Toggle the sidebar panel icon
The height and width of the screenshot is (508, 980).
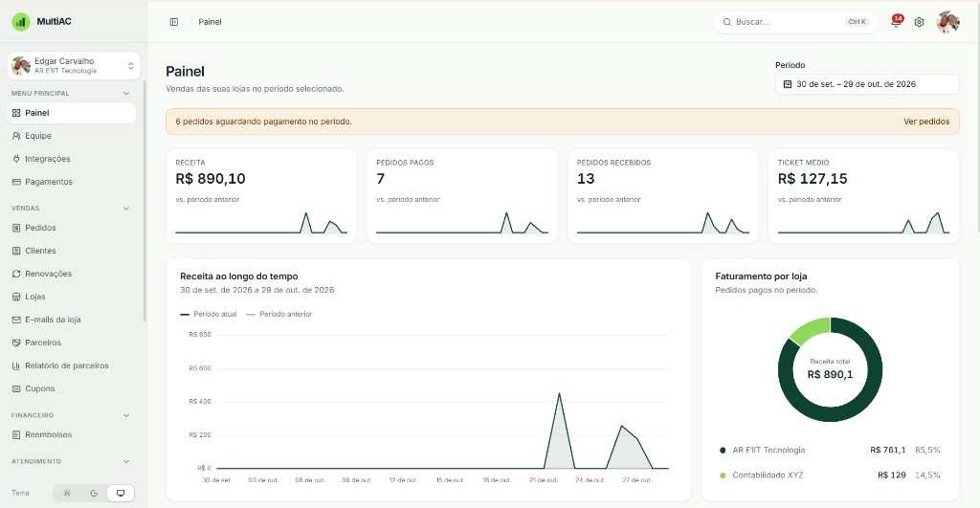[x=174, y=22]
